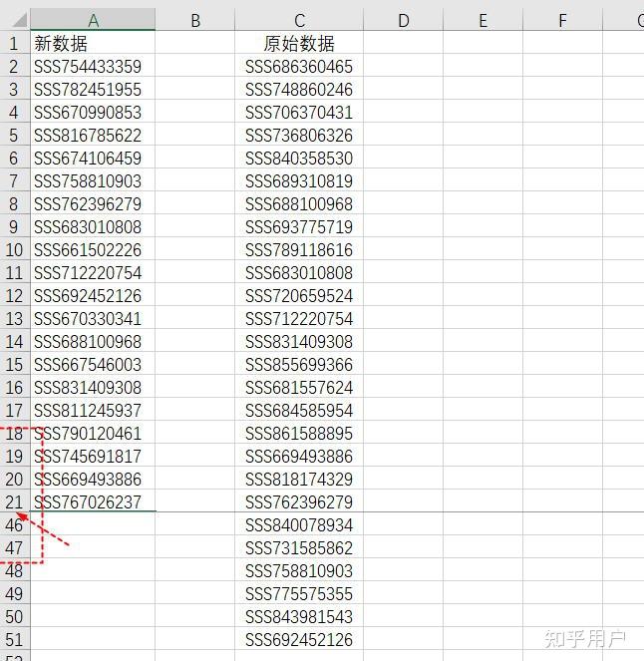Viewport: 644px width, 661px height.
Task: Select column E header
Action: [483, 20]
